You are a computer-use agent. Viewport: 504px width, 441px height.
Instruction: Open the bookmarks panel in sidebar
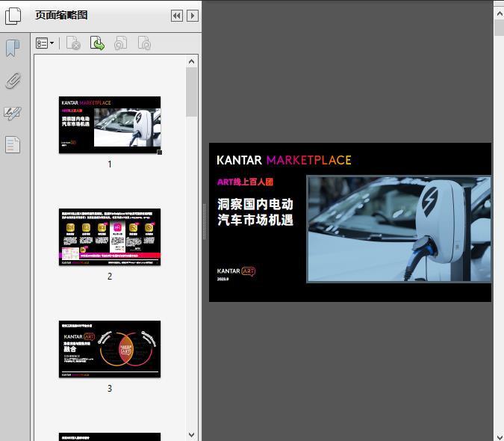[x=13, y=49]
